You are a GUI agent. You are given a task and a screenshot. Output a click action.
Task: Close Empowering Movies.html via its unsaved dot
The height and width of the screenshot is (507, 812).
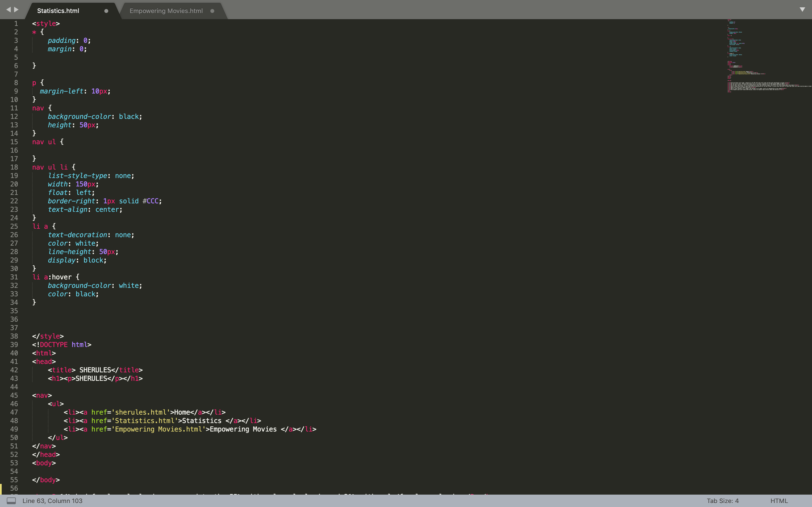click(x=212, y=11)
